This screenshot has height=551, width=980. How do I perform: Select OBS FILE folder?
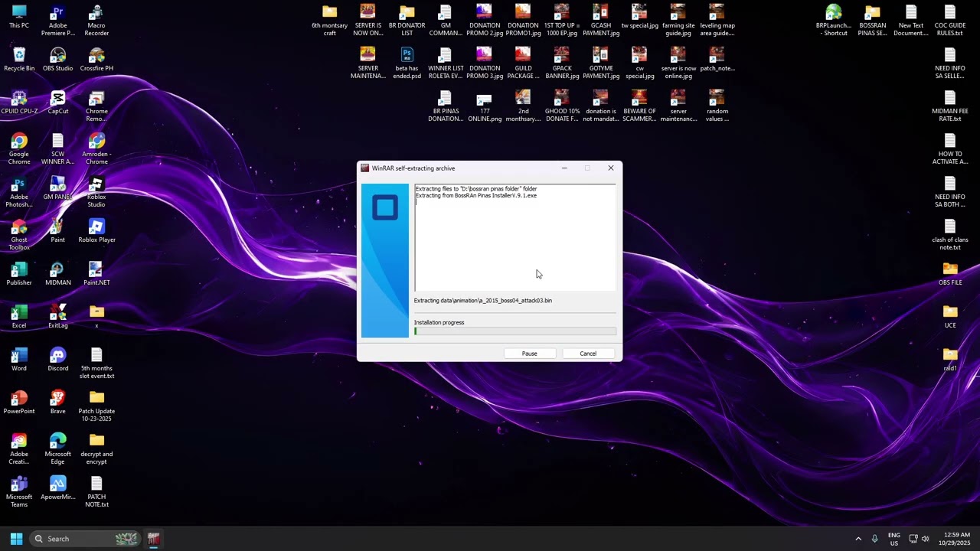click(x=950, y=274)
